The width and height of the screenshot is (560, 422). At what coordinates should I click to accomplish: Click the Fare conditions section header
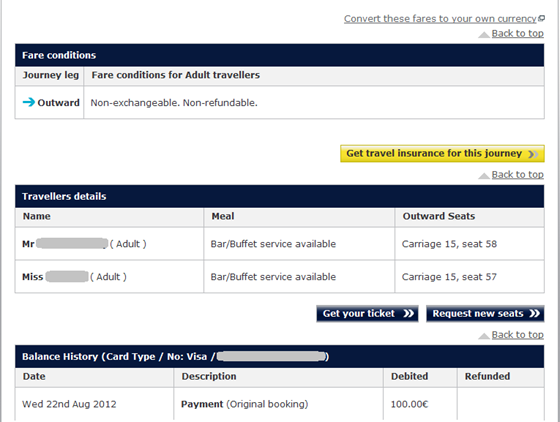pyautogui.click(x=279, y=55)
